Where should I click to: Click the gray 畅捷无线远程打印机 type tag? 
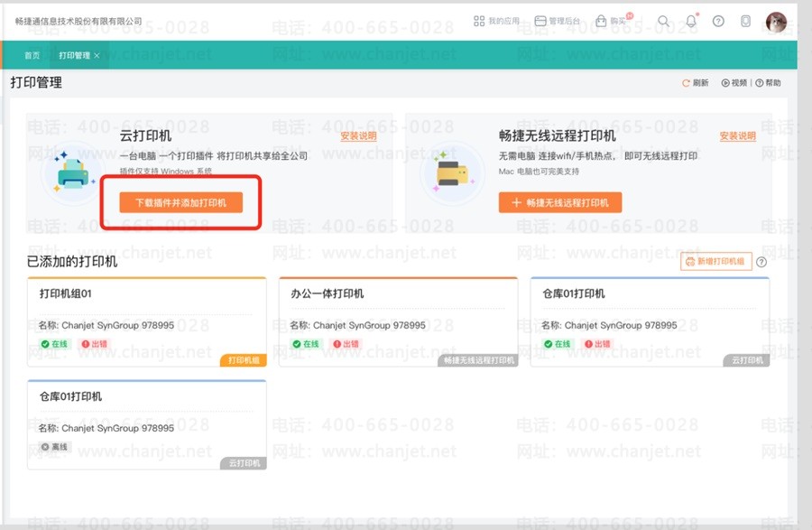click(x=478, y=360)
